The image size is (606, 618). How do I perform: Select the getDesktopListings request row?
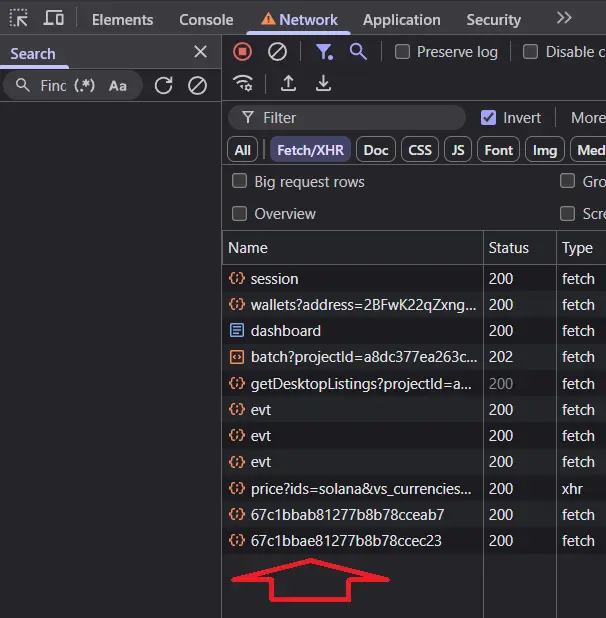(414, 383)
